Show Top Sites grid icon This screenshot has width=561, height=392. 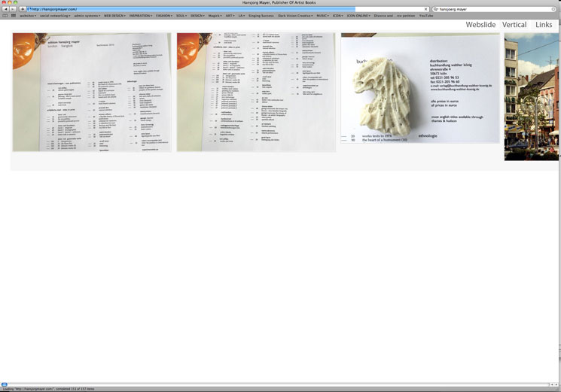13,15
